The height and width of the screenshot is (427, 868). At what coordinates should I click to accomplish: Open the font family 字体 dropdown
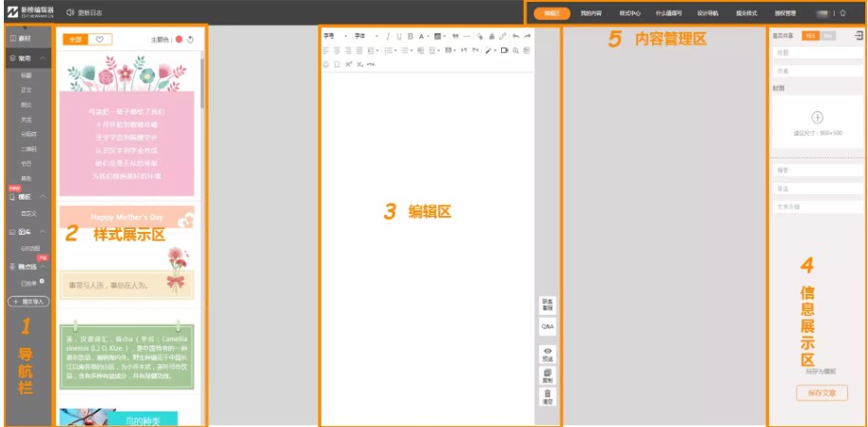[367, 36]
